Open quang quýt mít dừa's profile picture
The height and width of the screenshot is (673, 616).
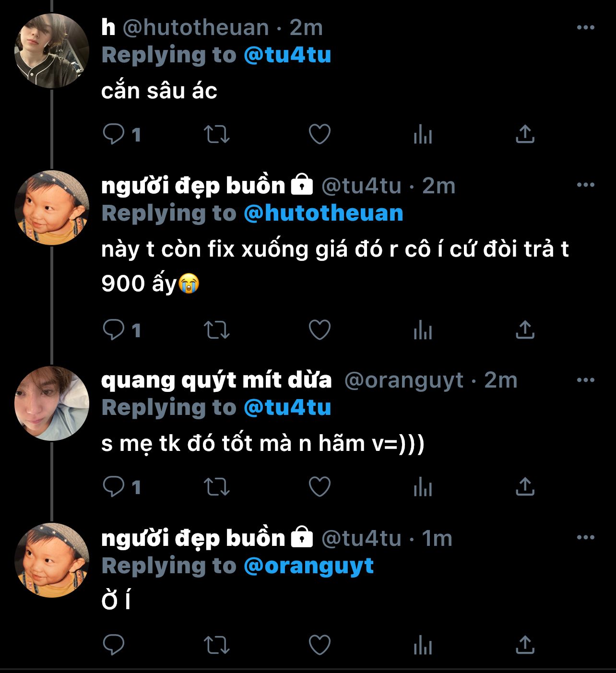coord(52,403)
